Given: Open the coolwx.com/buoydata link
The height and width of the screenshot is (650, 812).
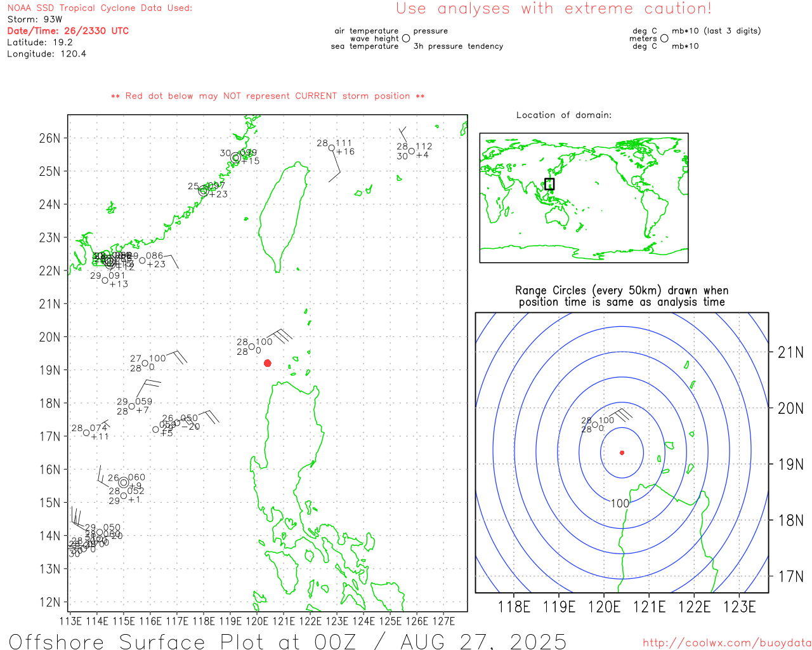Looking at the screenshot, I should tap(727, 643).
